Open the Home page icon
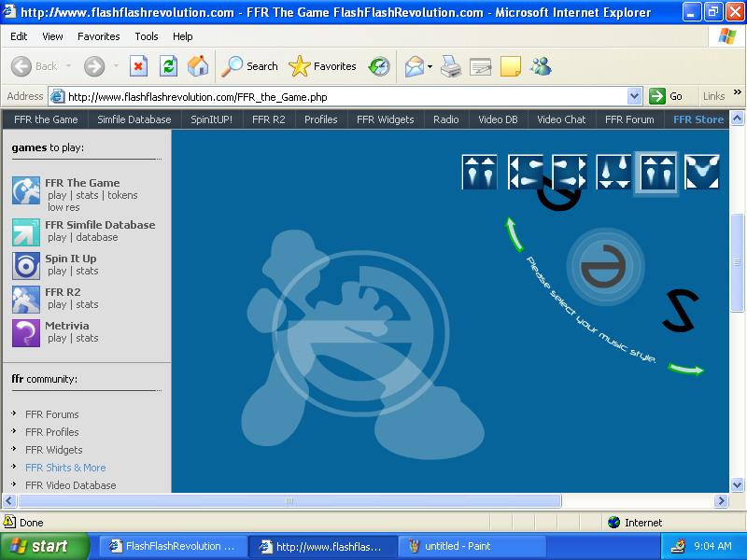This screenshot has height=560, width=747. (x=198, y=66)
